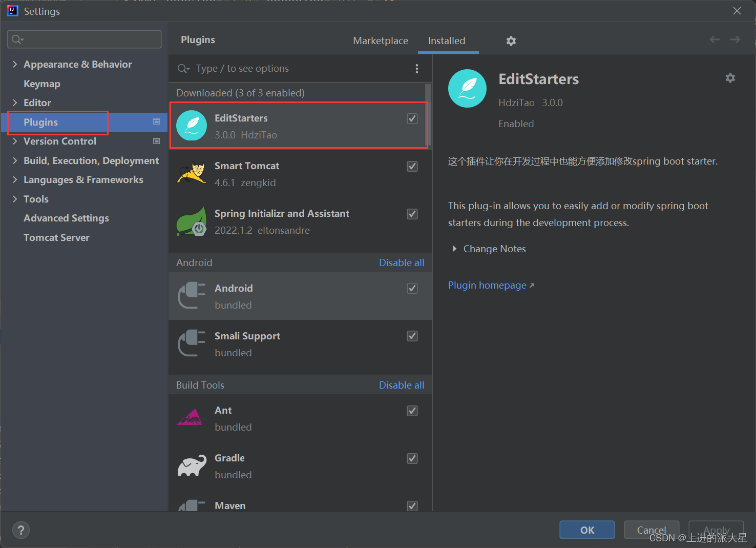
Task: Toggle Spring Initializr and Assistant checkbox
Action: tap(412, 214)
